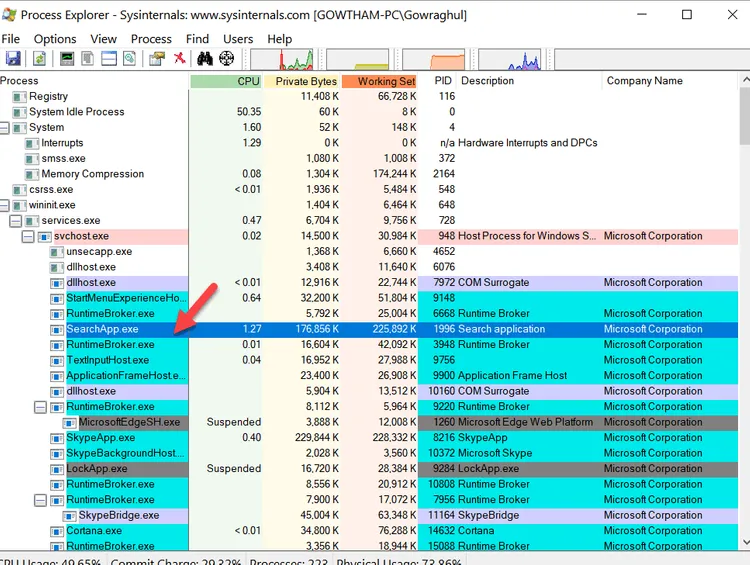Click the commit history mini graph
This screenshot has height=565, width=750.
click(357, 60)
